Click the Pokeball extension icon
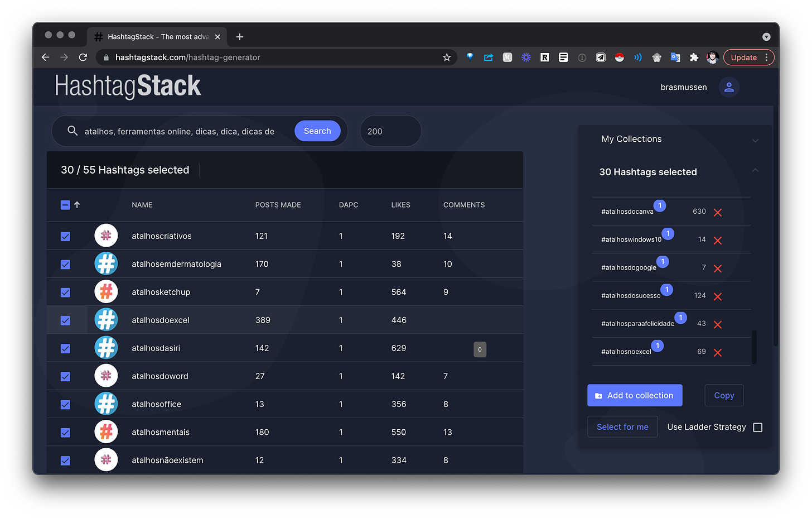This screenshot has width=812, height=518. 619,57
